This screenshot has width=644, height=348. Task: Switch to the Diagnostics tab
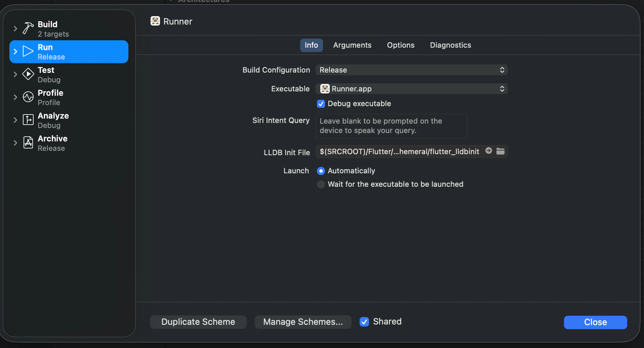[450, 45]
